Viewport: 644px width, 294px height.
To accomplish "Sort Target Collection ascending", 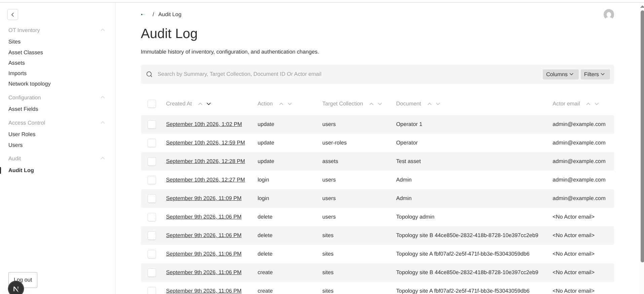I will [x=371, y=104].
